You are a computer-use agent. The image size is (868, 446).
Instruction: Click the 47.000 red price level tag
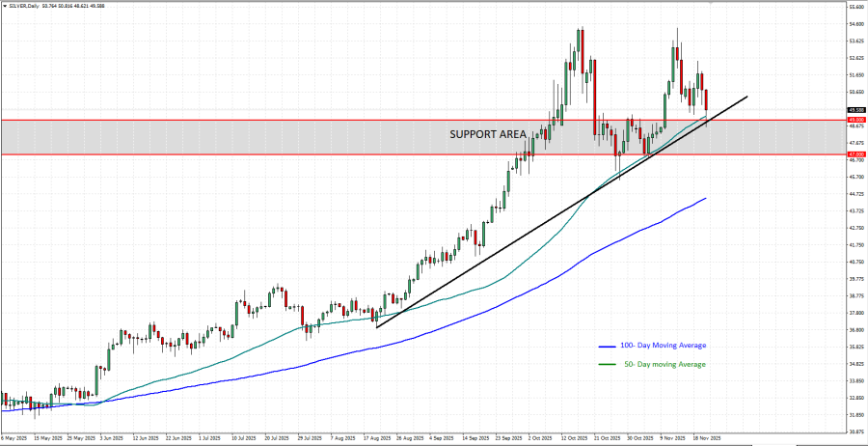(855, 153)
